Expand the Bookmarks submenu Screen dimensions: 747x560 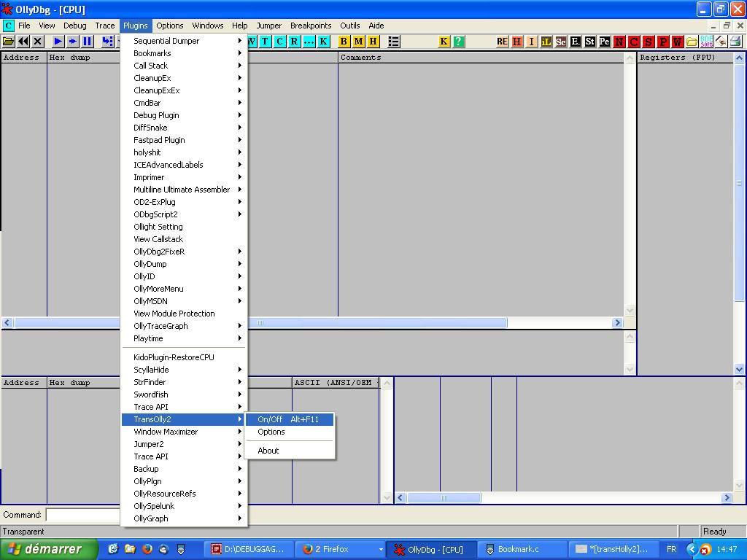183,53
